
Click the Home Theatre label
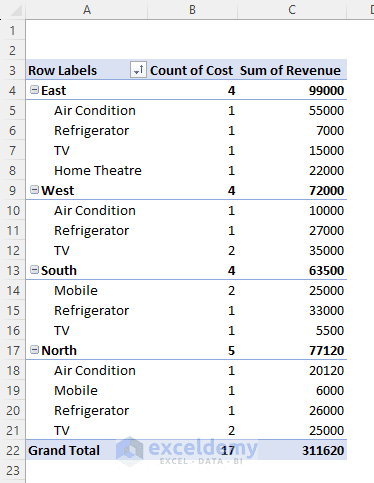(x=98, y=170)
